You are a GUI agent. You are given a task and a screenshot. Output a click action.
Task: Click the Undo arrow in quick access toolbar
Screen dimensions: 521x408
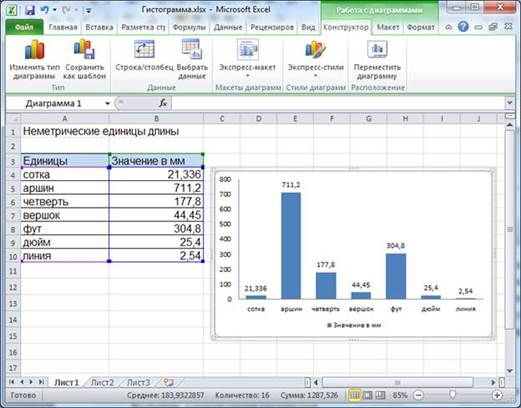pos(45,10)
